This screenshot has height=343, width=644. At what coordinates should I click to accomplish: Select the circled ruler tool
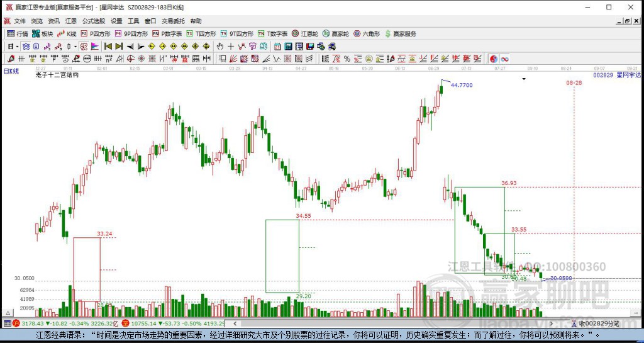(x=87, y=59)
